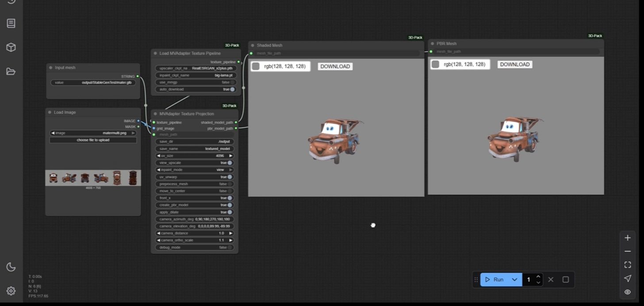The image size is (644, 306).
Task: Open the inpaint_mode combo set to view
Action: point(195,170)
